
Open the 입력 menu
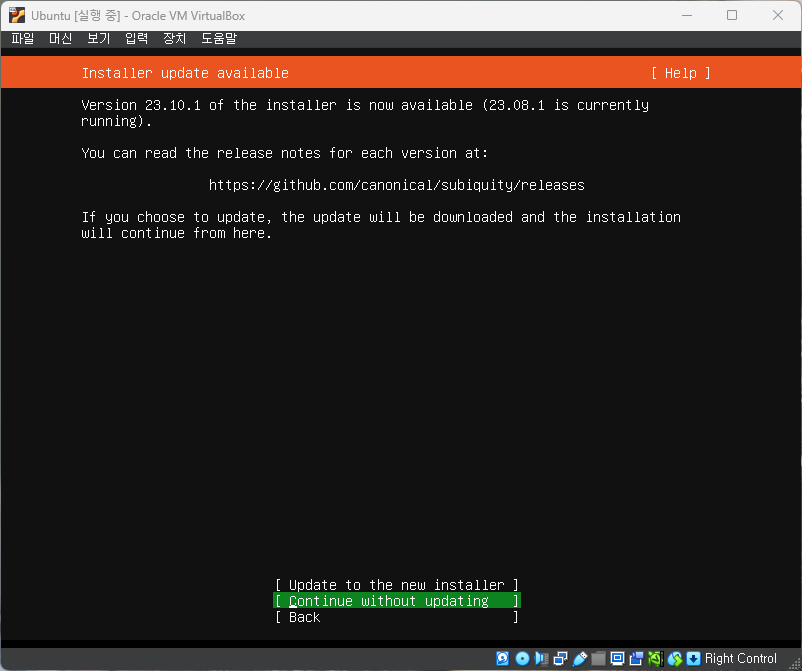pyautogui.click(x=137, y=39)
